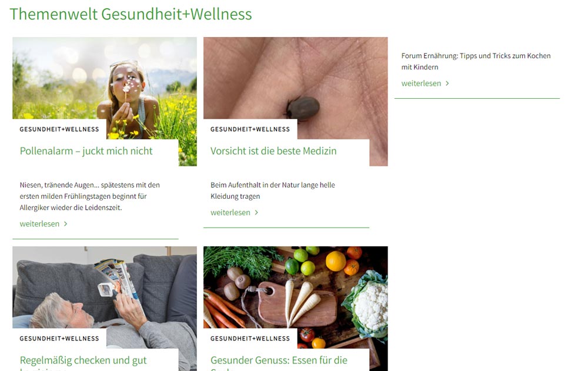This screenshot has width=588, height=371.
Task: Open weiterlesen link under Pollenalarm article
Action: coord(39,224)
